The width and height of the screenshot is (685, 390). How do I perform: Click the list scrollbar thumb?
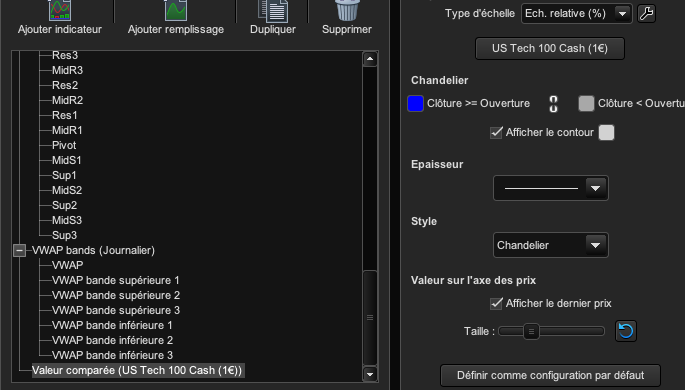[x=370, y=318]
